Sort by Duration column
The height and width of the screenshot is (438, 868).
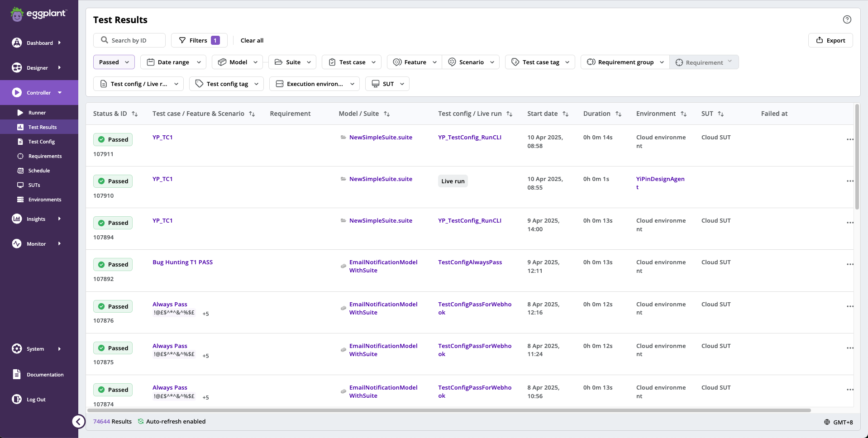pyautogui.click(x=619, y=114)
